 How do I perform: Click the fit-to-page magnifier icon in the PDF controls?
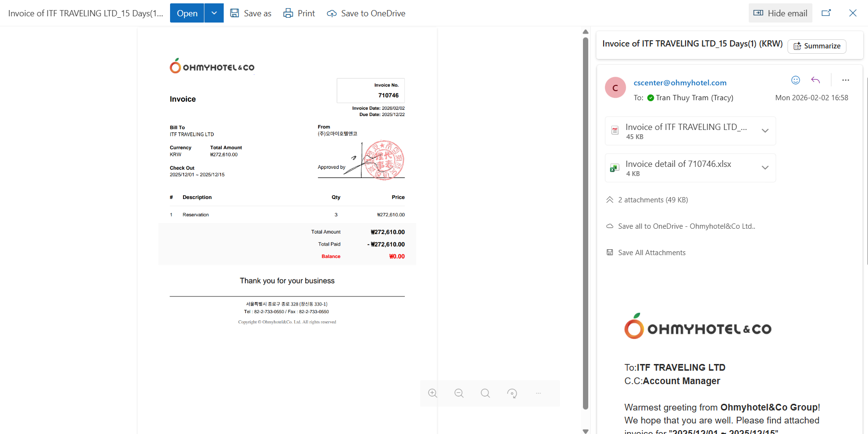click(485, 393)
